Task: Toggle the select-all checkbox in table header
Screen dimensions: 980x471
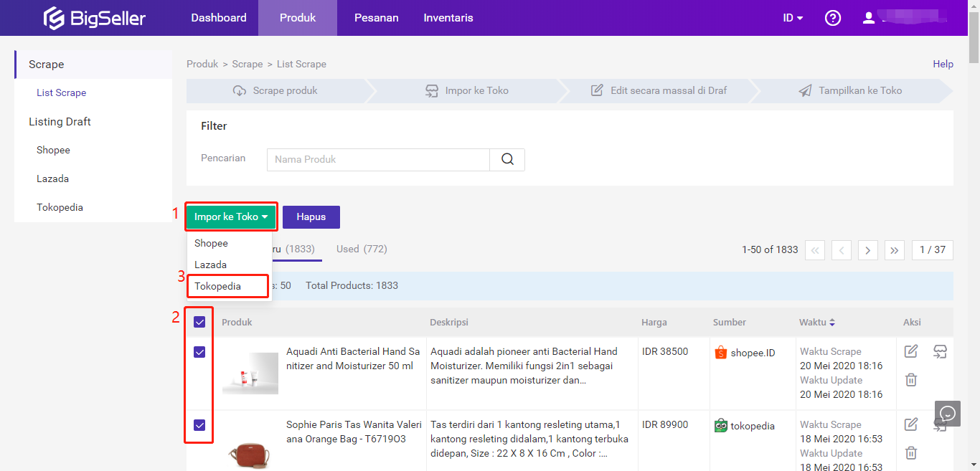Action: (x=199, y=322)
